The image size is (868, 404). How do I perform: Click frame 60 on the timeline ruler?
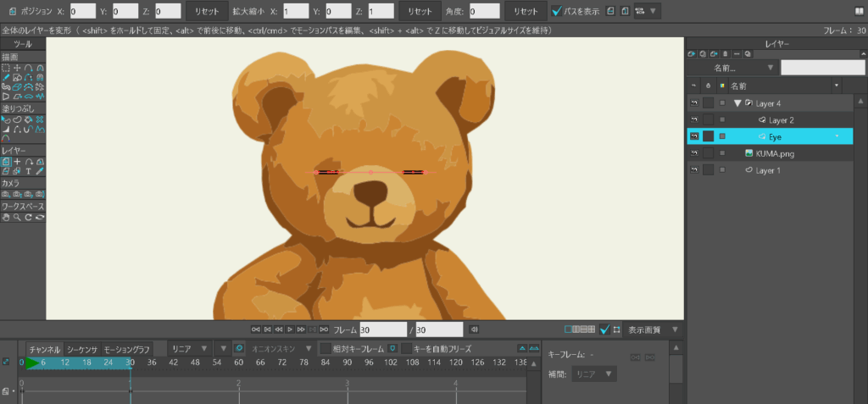click(x=239, y=362)
